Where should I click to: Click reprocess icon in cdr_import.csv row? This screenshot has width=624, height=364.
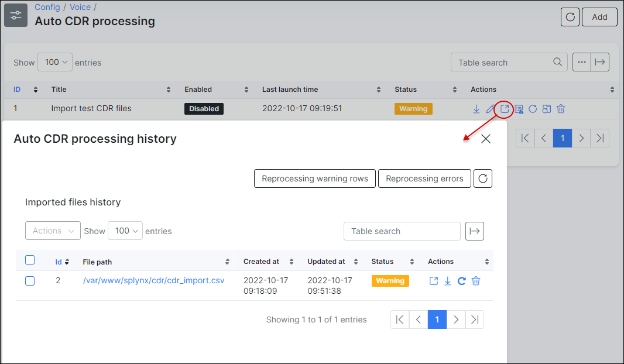[x=461, y=281]
